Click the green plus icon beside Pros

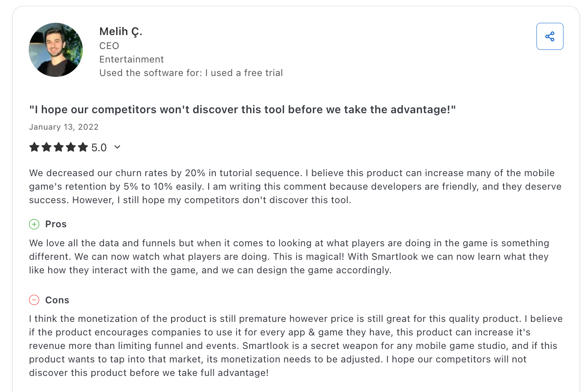pyautogui.click(x=34, y=224)
